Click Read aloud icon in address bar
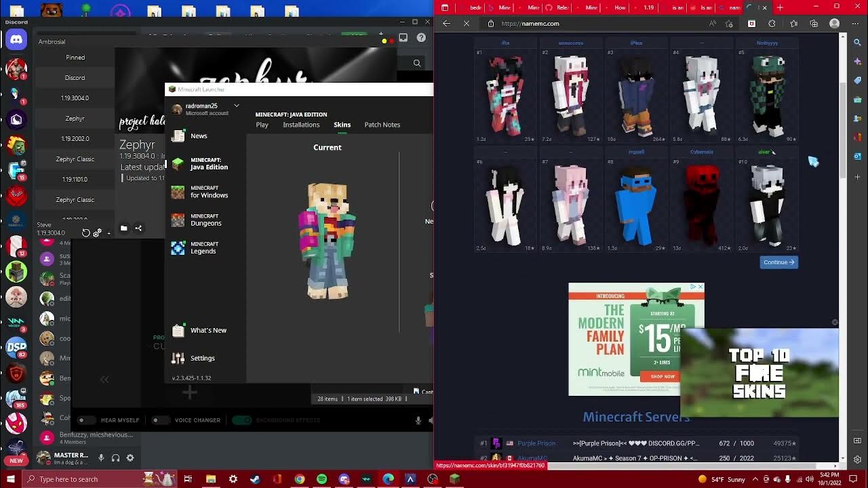The image size is (868, 488). pyautogui.click(x=712, y=23)
